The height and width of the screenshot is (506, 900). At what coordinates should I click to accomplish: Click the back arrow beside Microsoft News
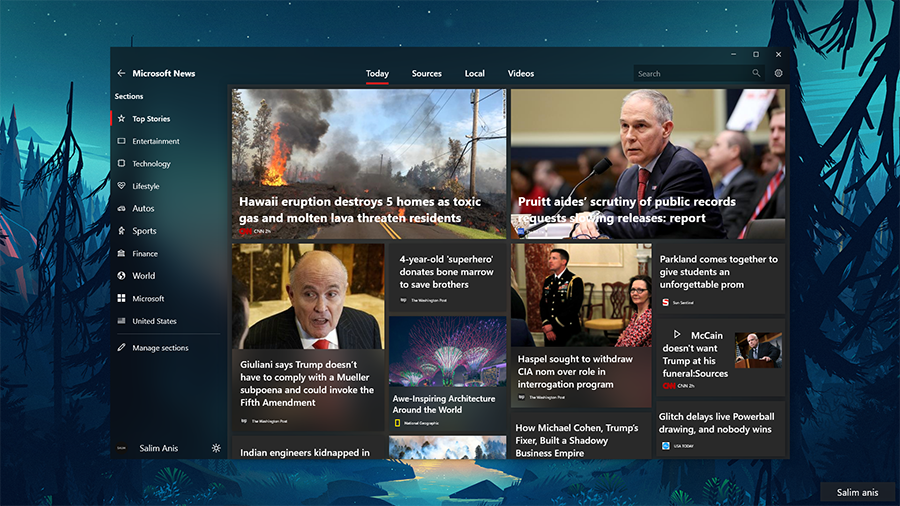tap(121, 73)
